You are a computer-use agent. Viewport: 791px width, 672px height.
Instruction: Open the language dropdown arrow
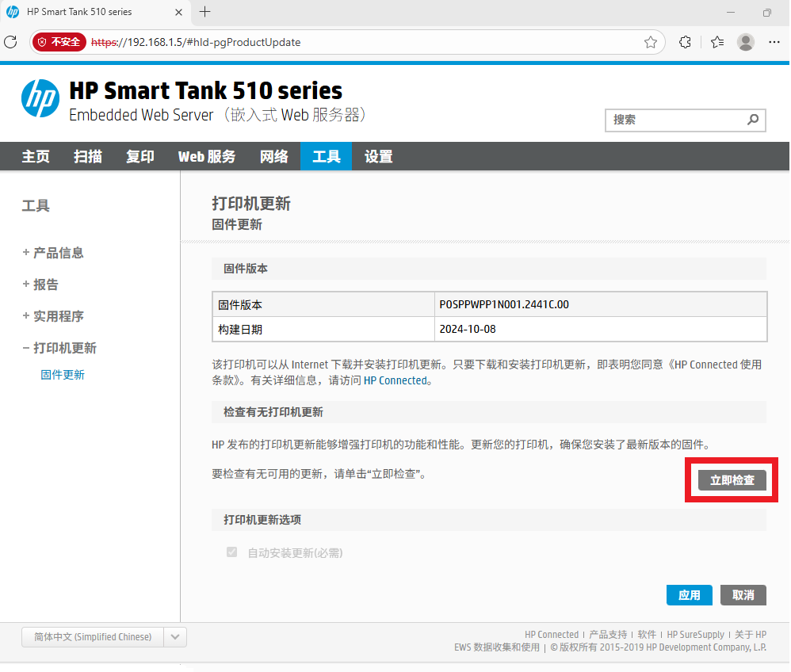pyautogui.click(x=175, y=637)
